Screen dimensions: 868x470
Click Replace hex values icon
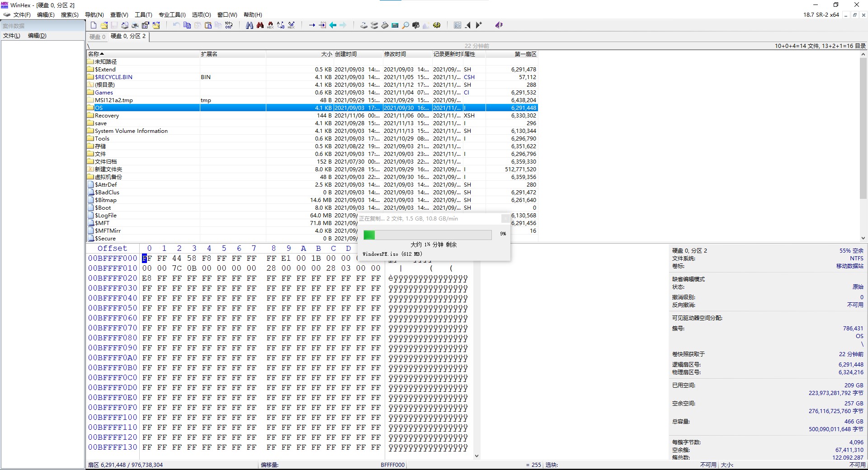[x=291, y=25]
